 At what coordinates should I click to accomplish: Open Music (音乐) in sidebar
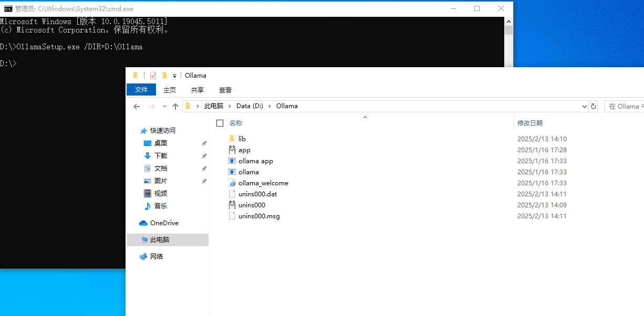[x=161, y=206]
